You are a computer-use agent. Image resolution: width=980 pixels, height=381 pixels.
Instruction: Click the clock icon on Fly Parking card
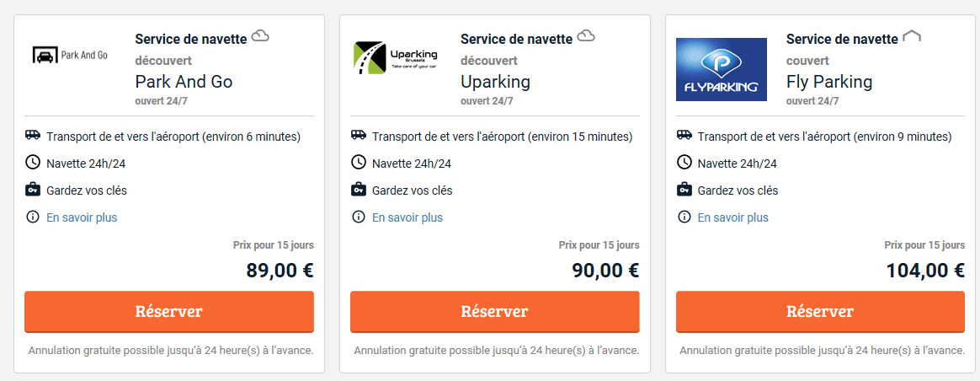pyautogui.click(x=684, y=163)
